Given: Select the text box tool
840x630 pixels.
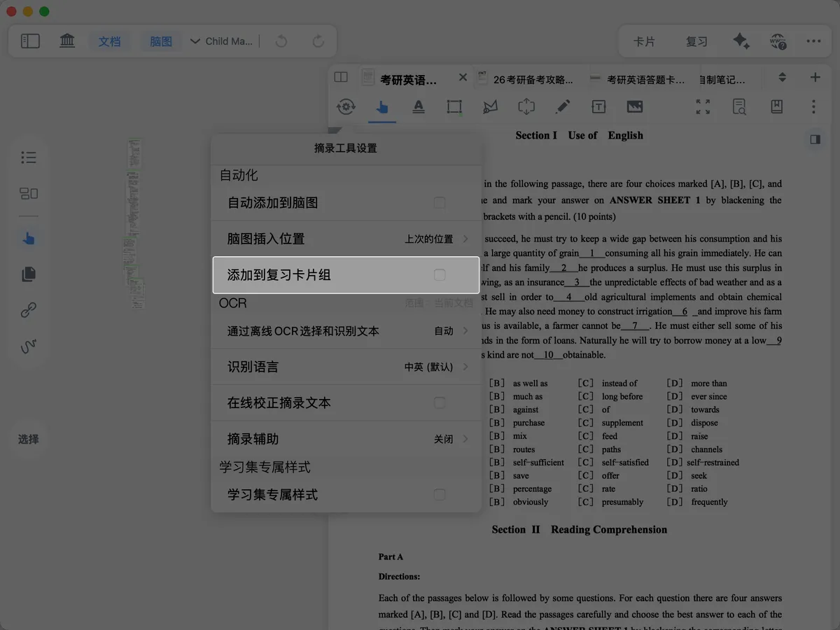Looking at the screenshot, I should coord(598,106).
